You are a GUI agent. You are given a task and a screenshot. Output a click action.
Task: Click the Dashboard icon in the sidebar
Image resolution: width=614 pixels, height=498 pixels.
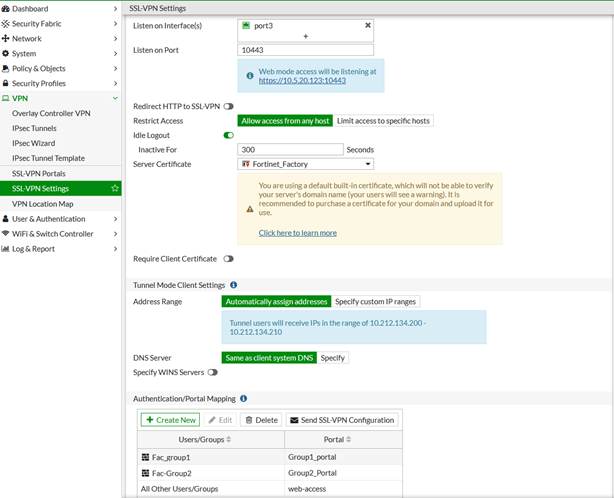(6, 9)
